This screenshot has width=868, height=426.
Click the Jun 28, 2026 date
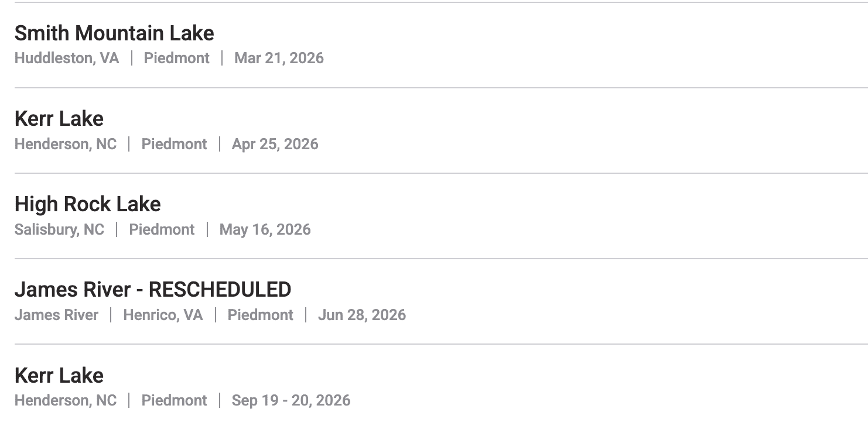(362, 315)
